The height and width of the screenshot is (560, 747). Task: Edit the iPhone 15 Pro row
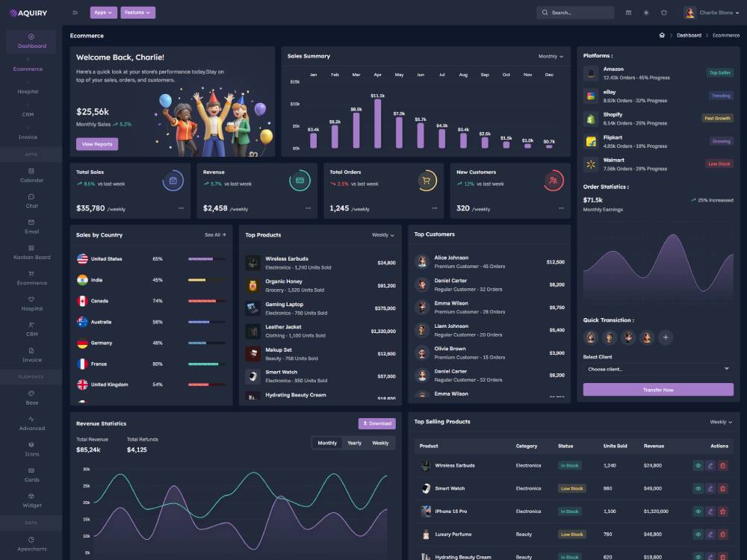[x=711, y=511]
